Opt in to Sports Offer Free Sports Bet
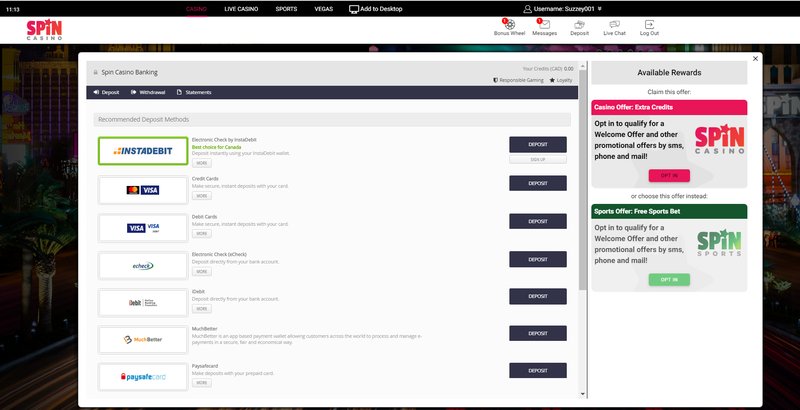 (669, 279)
